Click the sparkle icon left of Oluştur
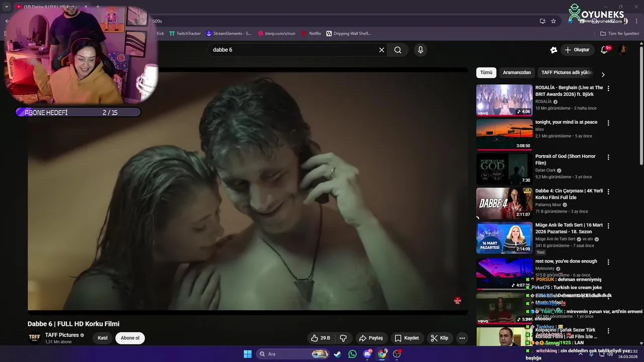Screen dimensions: 644x362 point(553,50)
